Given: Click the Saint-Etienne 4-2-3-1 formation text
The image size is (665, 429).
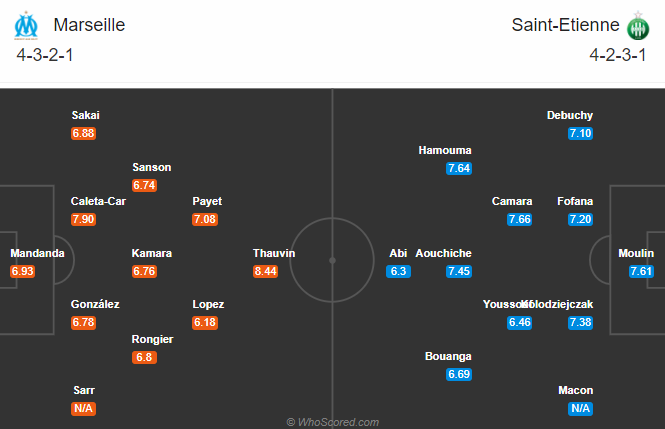Looking at the screenshot, I should point(618,55).
